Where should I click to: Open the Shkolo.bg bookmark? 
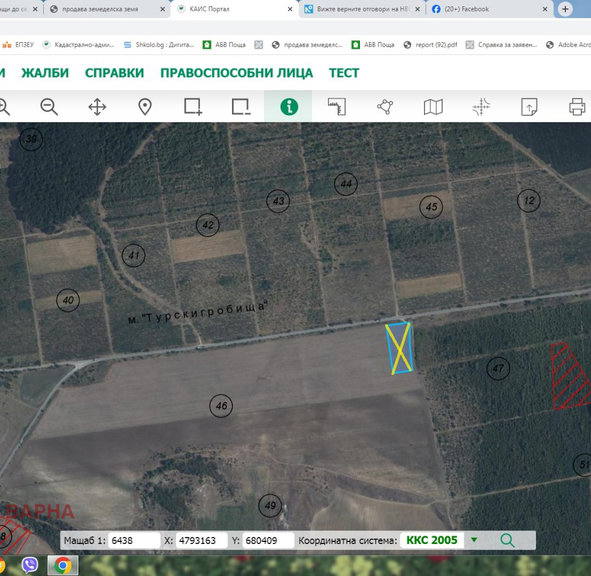click(159, 44)
